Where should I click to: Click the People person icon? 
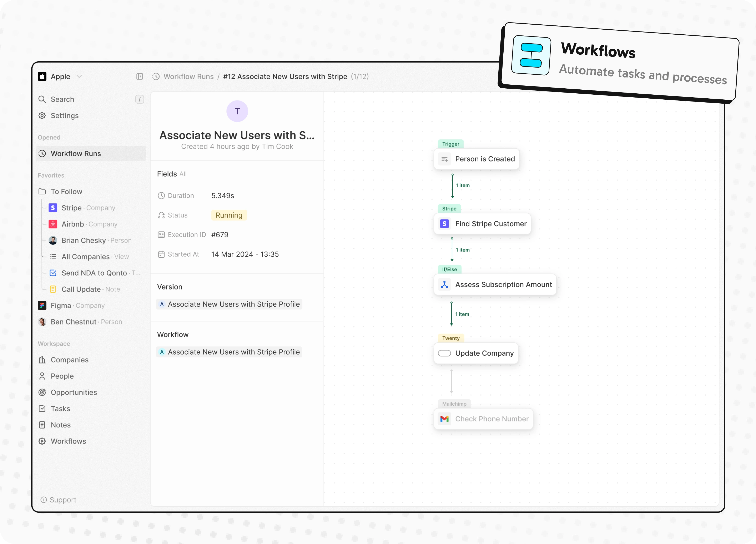[42, 376]
